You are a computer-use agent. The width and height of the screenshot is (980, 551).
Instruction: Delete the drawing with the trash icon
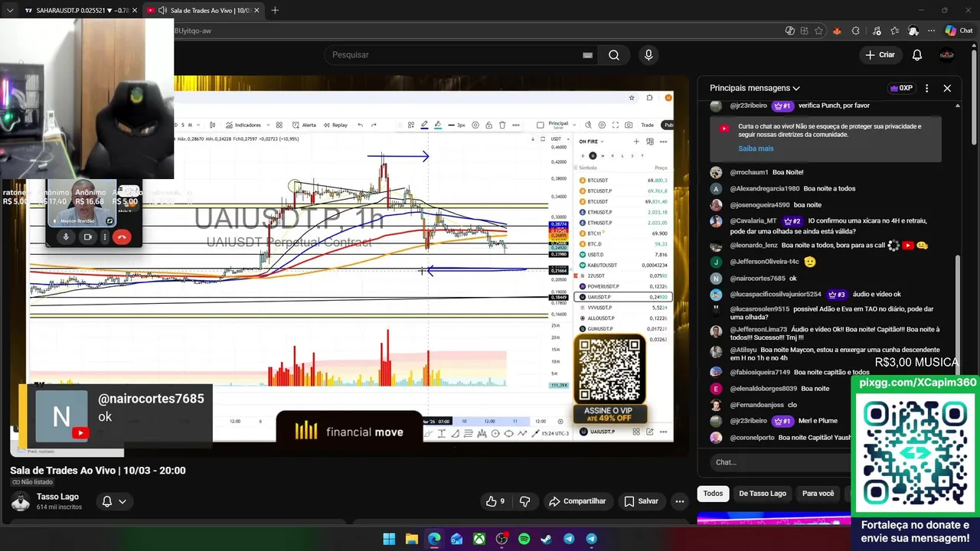click(x=502, y=125)
